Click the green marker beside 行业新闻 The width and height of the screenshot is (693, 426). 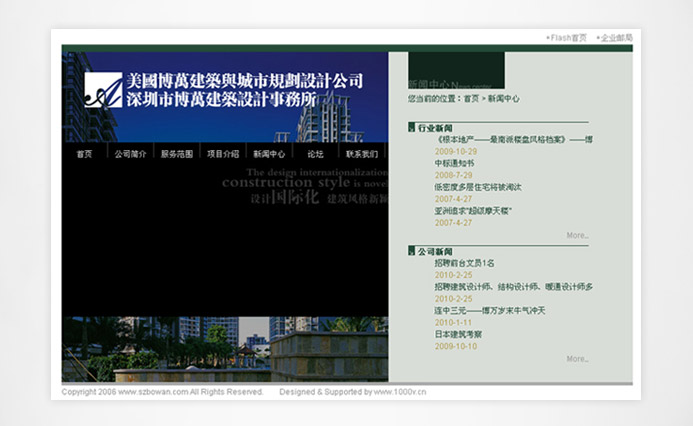(x=411, y=128)
